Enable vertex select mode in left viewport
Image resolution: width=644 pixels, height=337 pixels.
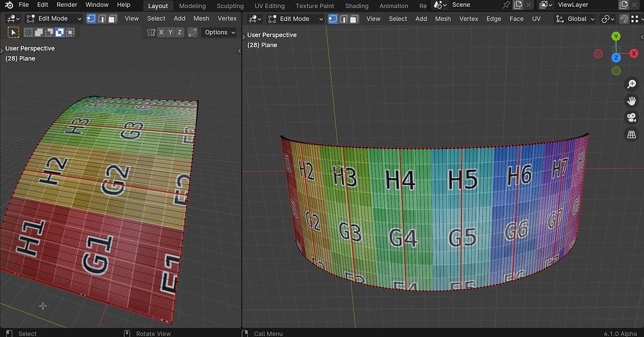pos(91,19)
